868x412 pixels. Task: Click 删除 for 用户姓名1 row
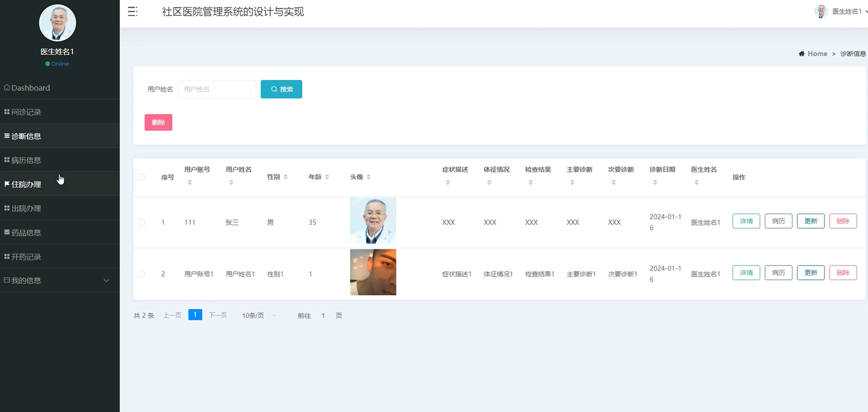tap(843, 273)
